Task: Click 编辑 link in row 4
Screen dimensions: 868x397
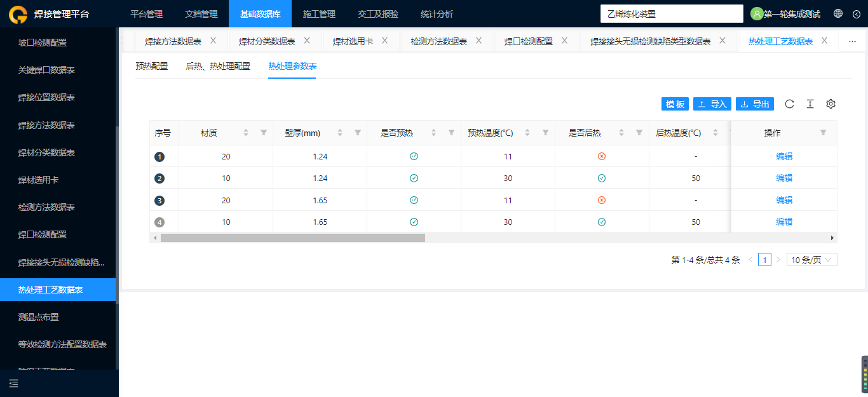Action: pos(784,222)
